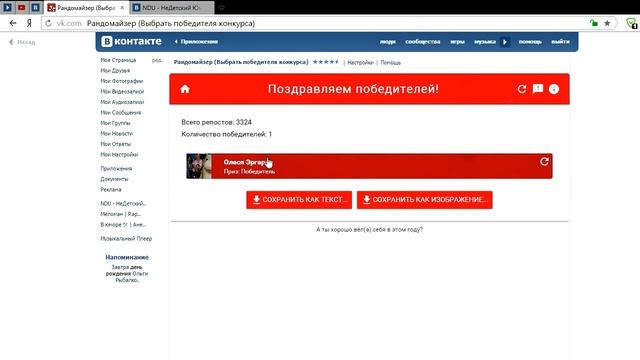Viewport: 640px width, 360px height.
Task: Click footer link about behaving well this year
Action: [x=369, y=230]
